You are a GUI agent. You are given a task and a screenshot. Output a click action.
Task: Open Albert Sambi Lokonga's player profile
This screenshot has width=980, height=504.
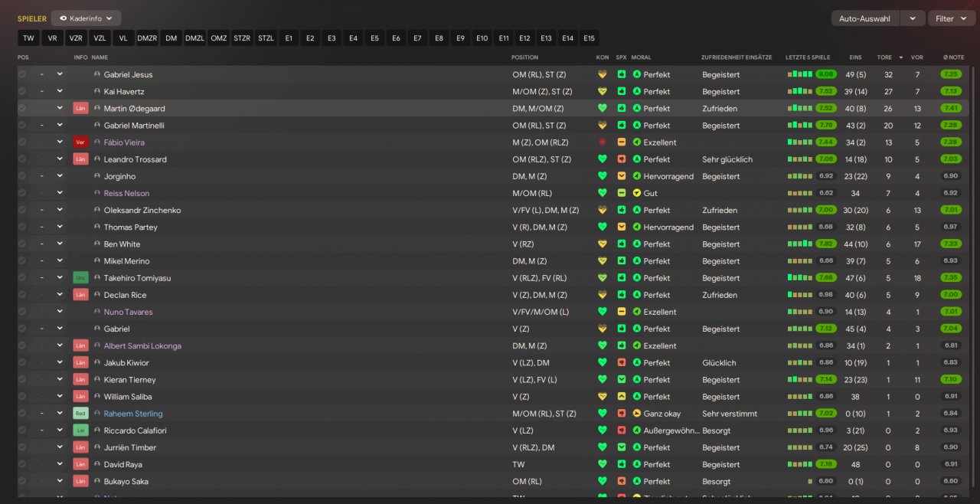142,346
